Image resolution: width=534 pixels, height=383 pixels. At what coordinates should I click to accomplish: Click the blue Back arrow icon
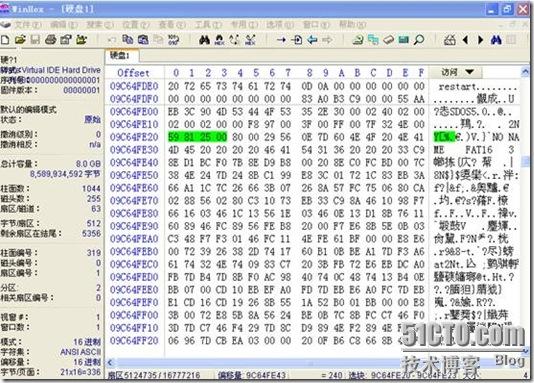click(312, 40)
